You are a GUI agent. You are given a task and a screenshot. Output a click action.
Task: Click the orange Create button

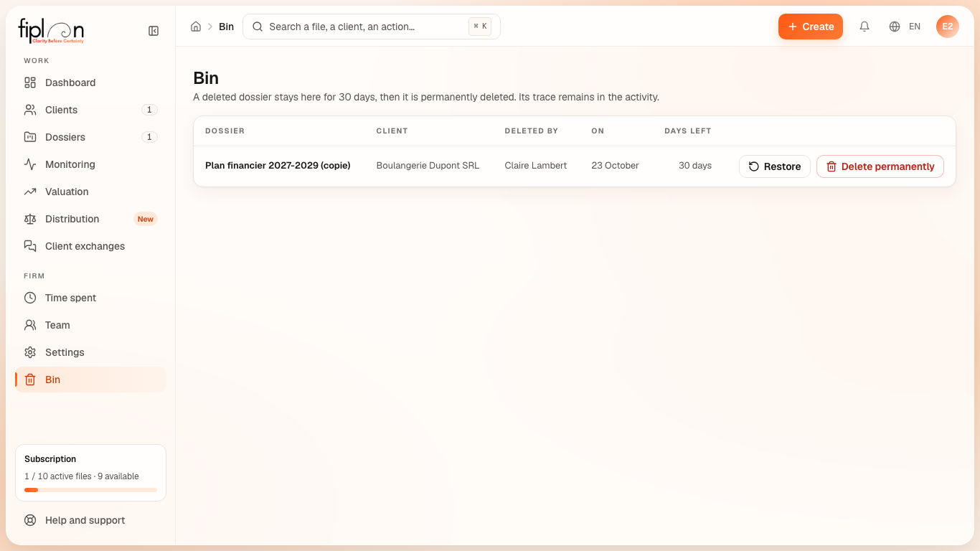811,27
